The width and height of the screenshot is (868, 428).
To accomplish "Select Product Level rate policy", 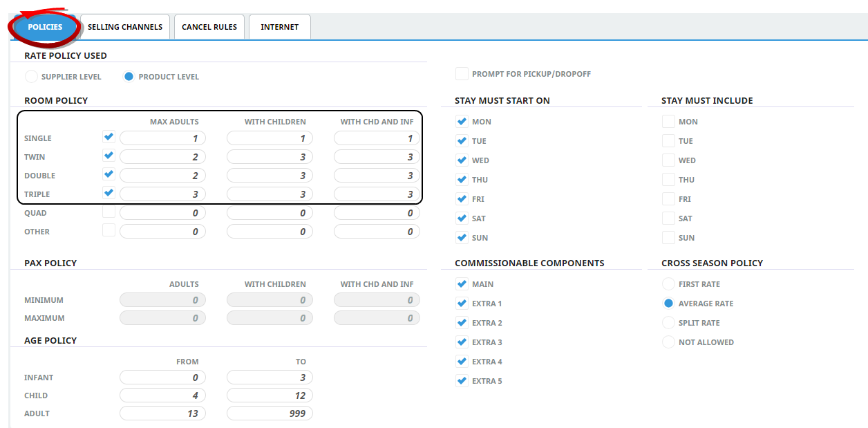I will [129, 77].
